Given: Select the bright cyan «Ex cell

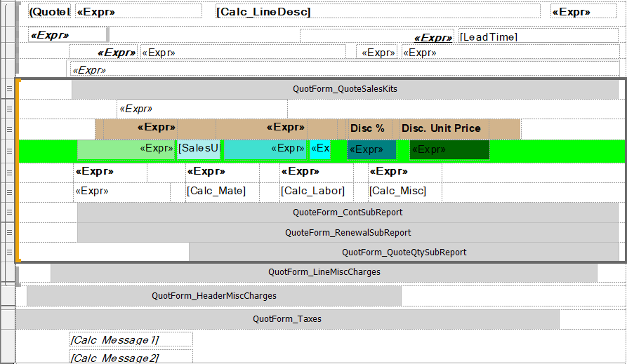Looking at the screenshot, I should coord(320,149).
